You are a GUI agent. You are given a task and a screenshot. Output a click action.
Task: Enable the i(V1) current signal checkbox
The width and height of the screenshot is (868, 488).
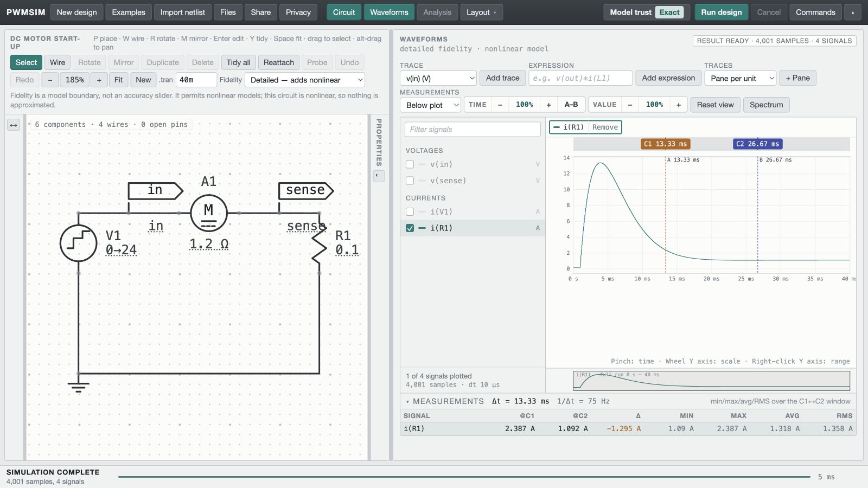pyautogui.click(x=410, y=211)
